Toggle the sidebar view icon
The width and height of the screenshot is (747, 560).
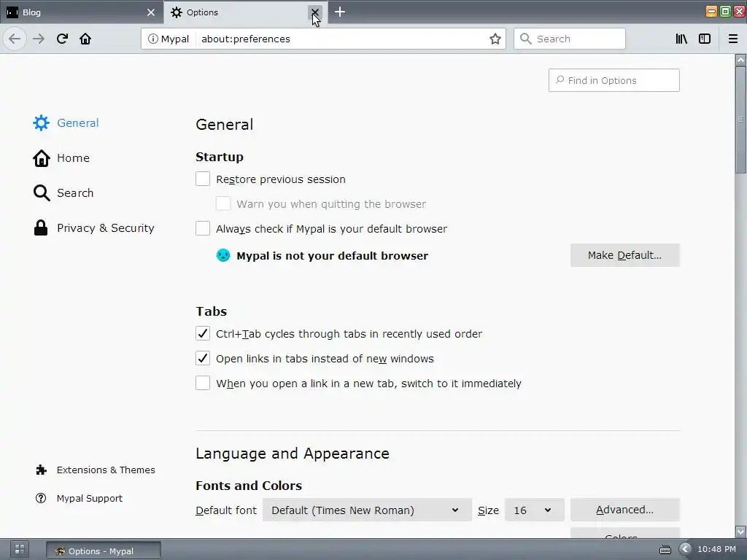[705, 39]
